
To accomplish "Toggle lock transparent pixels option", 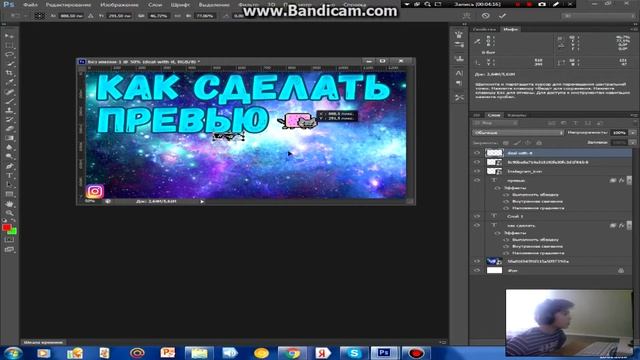I will pyautogui.click(x=506, y=143).
